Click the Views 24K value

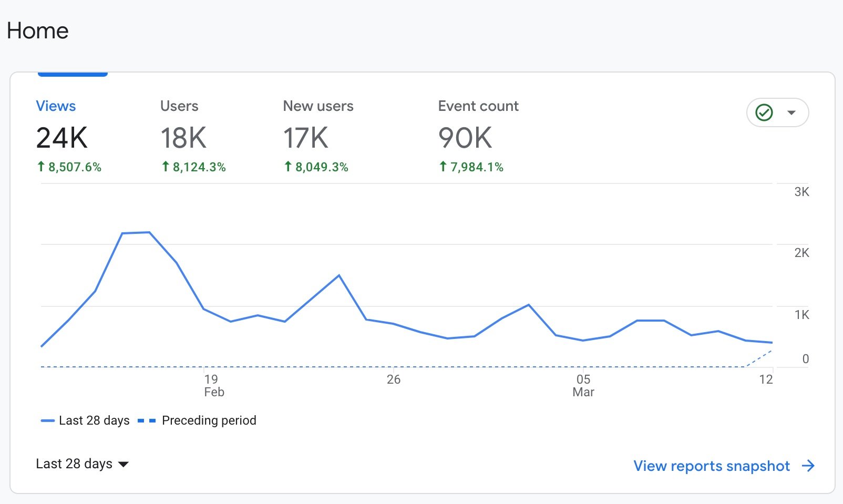click(62, 138)
